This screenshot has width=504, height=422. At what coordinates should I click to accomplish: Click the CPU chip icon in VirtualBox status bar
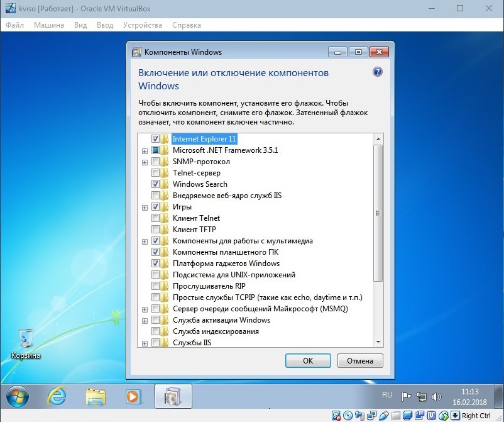431,416
